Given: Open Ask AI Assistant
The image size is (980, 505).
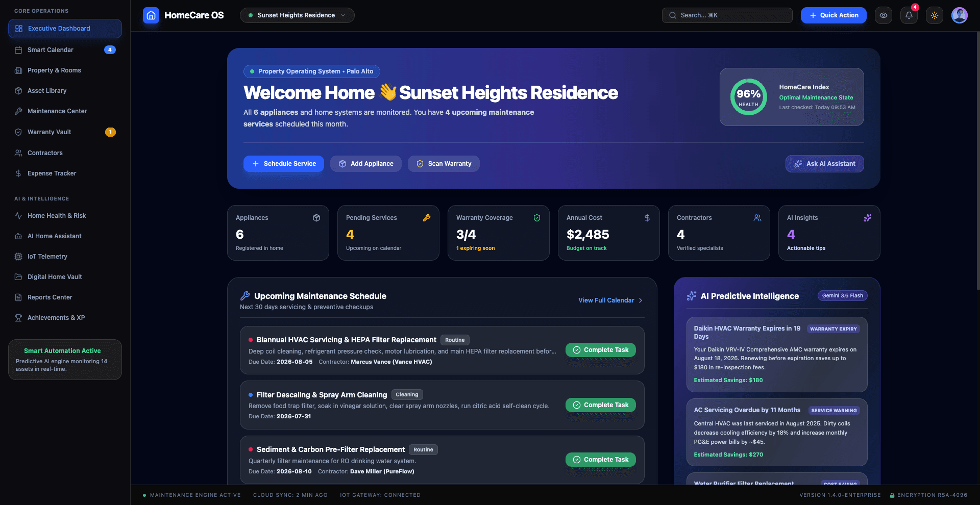Looking at the screenshot, I should coord(825,164).
